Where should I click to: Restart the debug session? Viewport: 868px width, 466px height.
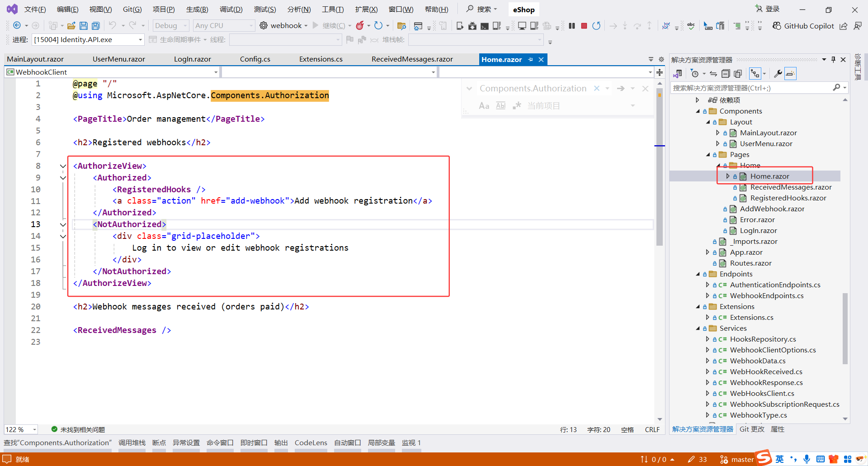click(x=596, y=26)
